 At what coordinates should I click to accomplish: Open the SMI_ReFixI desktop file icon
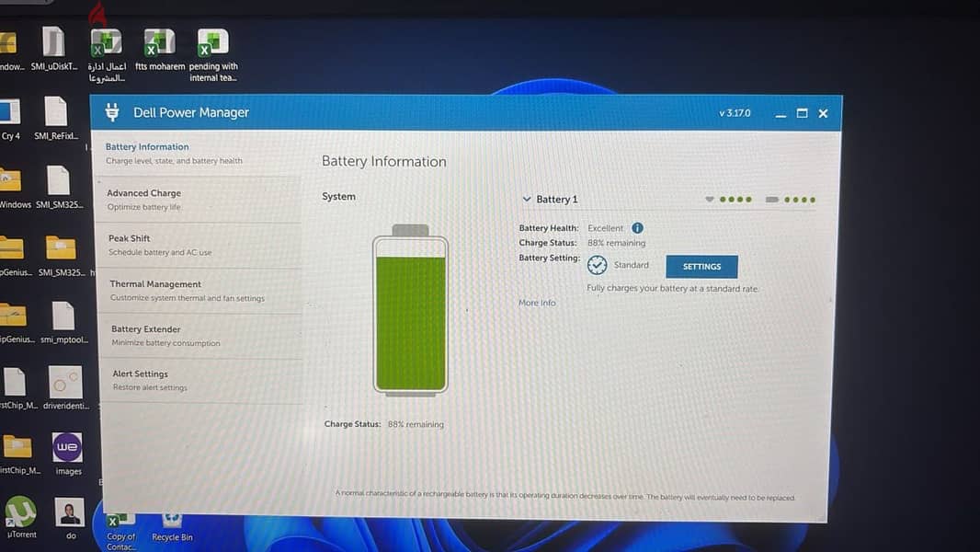[x=56, y=118]
